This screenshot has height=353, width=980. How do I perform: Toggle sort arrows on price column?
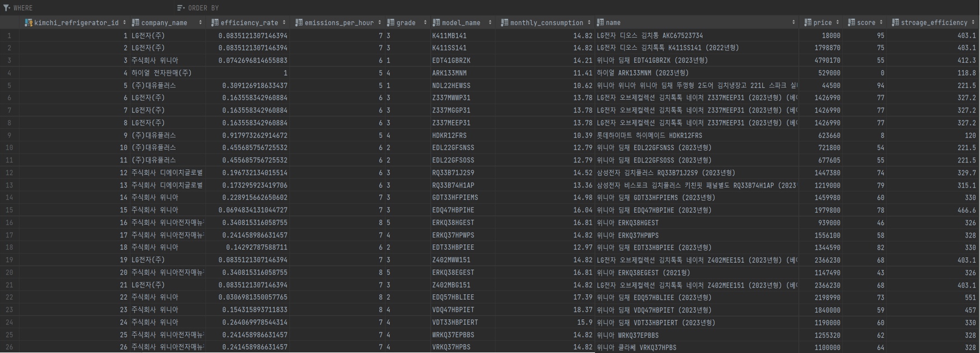(x=837, y=22)
